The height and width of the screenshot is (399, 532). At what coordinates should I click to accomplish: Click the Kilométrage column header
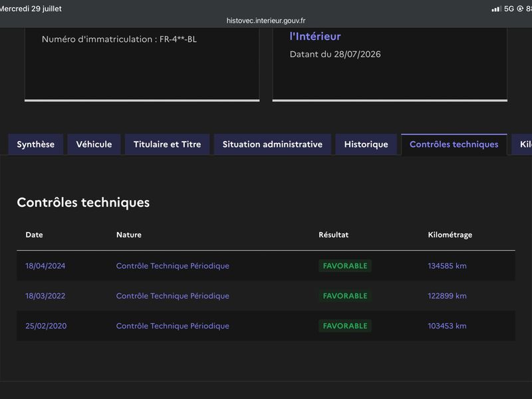tap(450, 235)
